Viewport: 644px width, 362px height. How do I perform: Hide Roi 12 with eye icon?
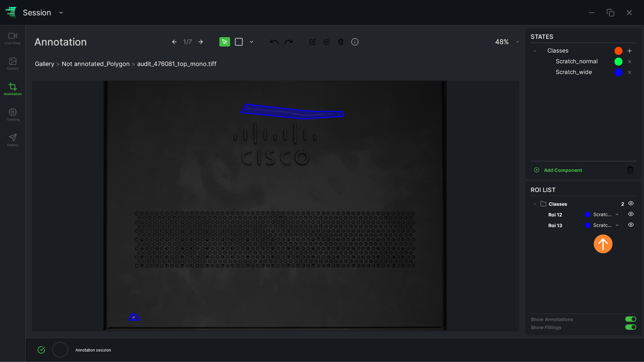coord(631,214)
